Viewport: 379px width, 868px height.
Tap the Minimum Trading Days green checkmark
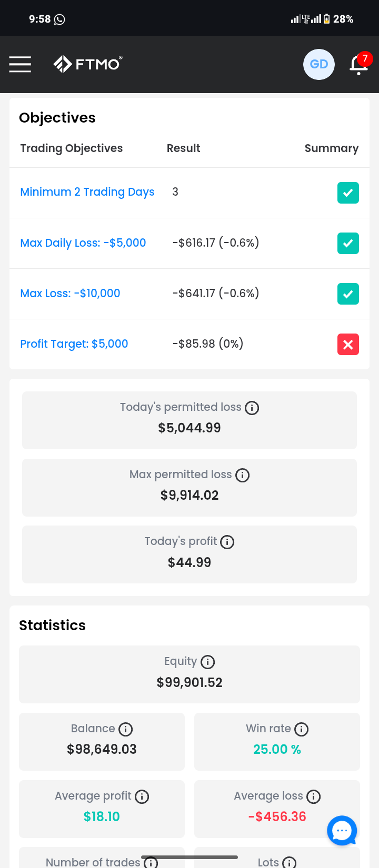(x=348, y=193)
